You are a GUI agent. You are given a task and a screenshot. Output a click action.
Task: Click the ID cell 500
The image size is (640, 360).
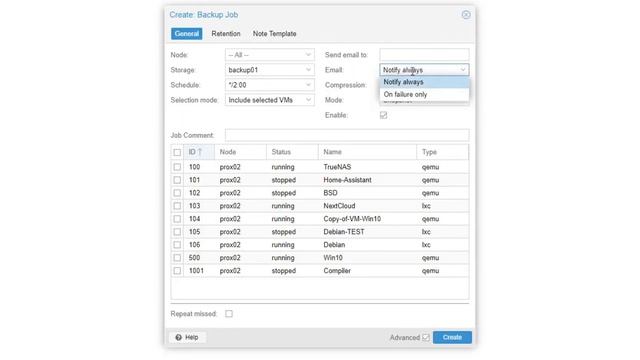pyautogui.click(x=194, y=258)
